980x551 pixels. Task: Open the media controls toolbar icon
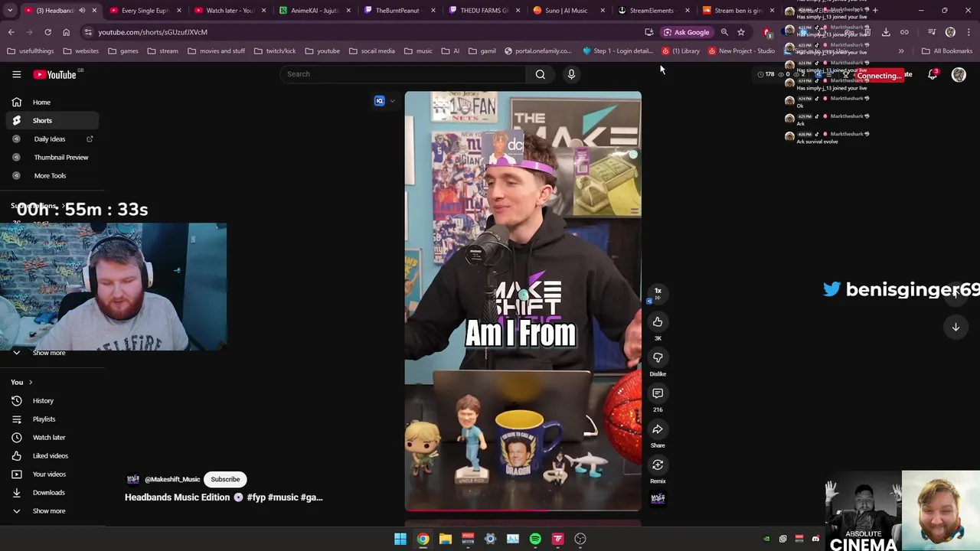click(x=932, y=32)
